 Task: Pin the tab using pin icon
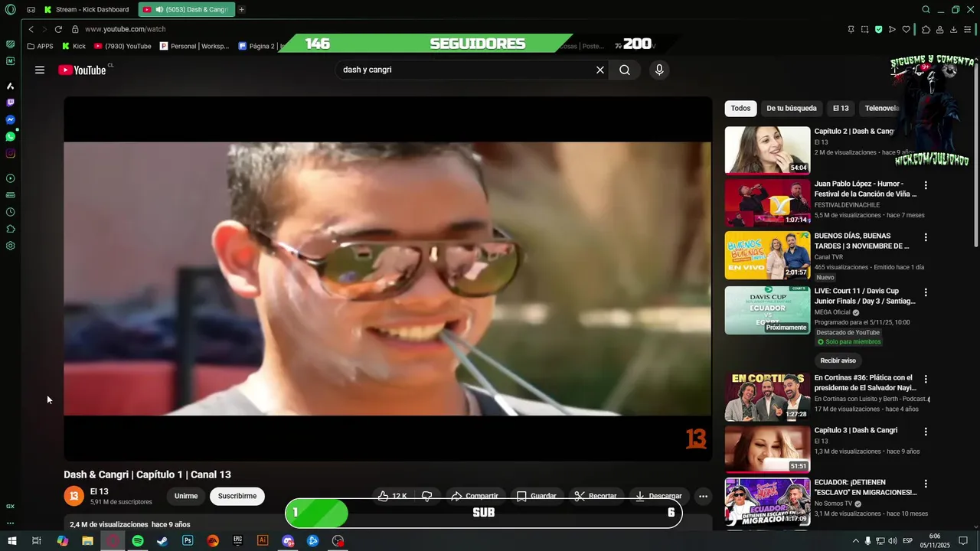point(851,29)
